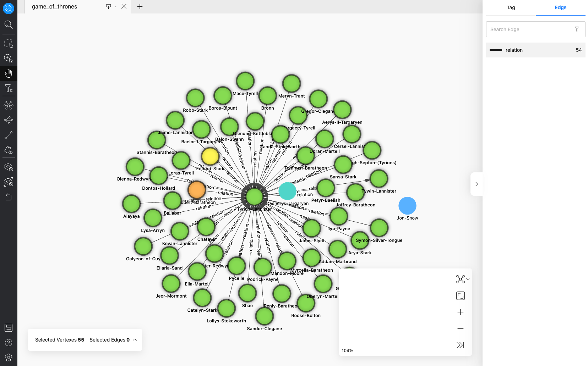The width and height of the screenshot is (588, 366).
Task: Select the Sansa-Stark node
Action: pos(343,165)
